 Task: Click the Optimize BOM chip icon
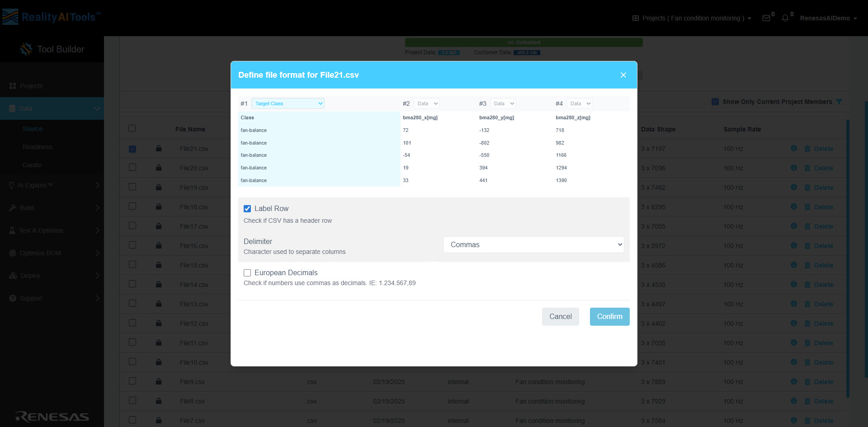coord(12,253)
